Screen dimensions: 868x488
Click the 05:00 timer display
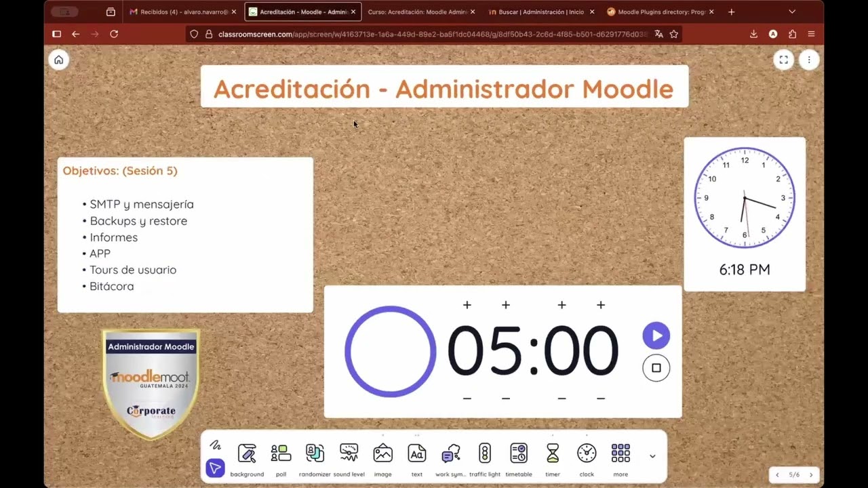533,351
